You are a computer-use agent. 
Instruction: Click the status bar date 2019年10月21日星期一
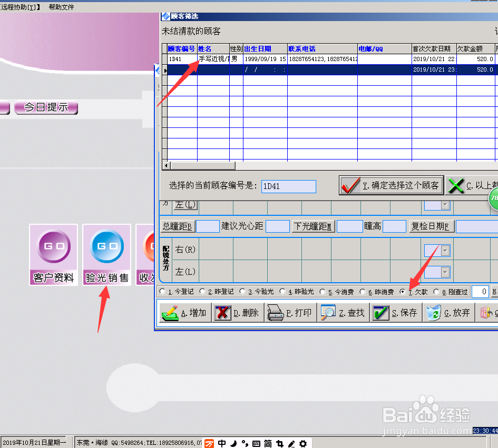click(34, 442)
